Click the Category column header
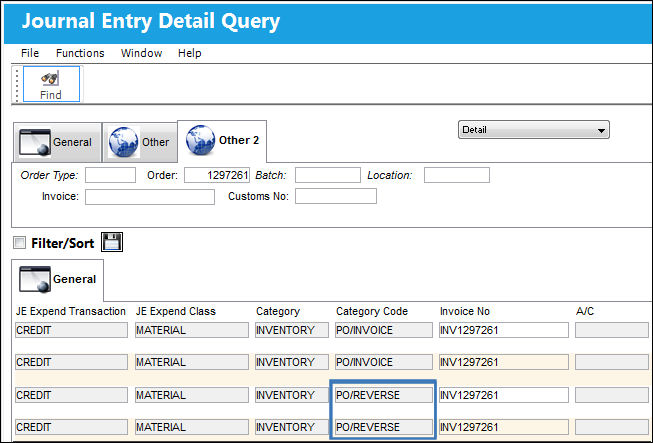 [x=278, y=311]
